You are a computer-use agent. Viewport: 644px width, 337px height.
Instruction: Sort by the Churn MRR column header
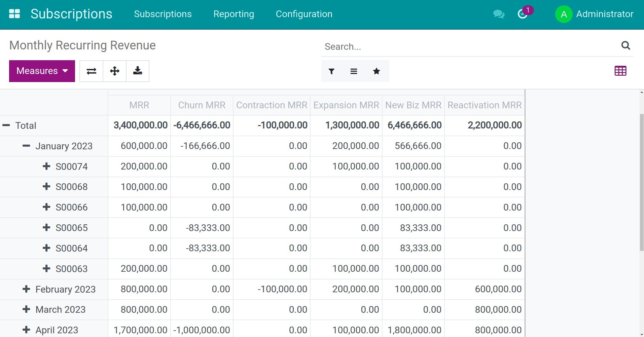click(x=202, y=105)
